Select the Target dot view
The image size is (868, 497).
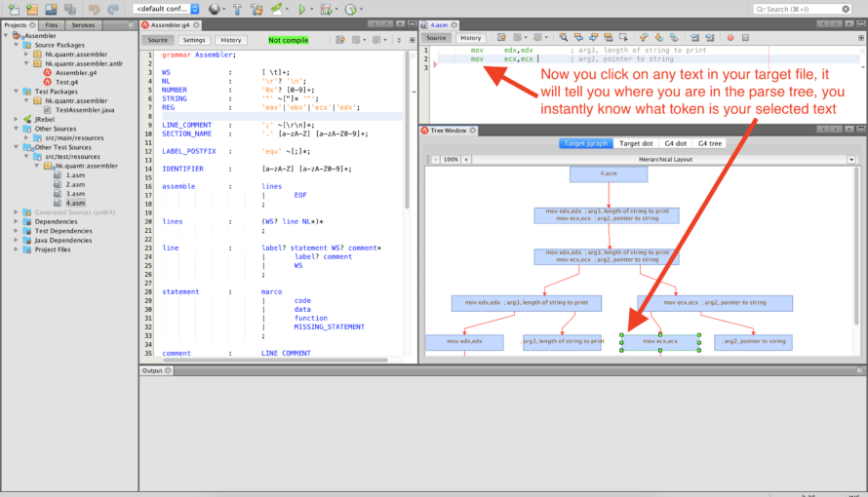(x=636, y=143)
